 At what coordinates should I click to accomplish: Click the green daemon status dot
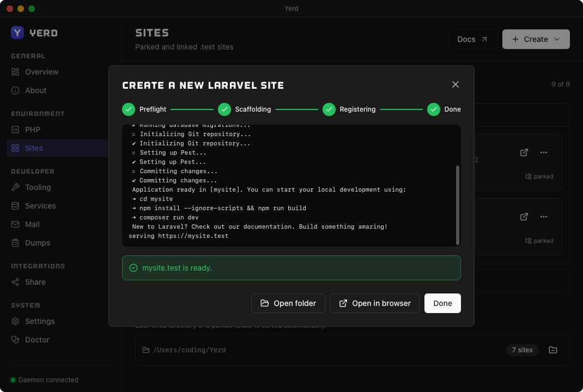(x=13, y=379)
